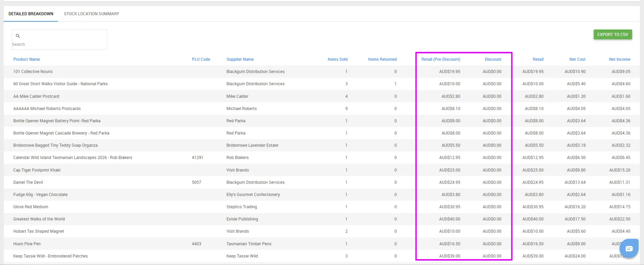
Task: Select the 101 Collective Nouns row
Action: [x=322, y=72]
